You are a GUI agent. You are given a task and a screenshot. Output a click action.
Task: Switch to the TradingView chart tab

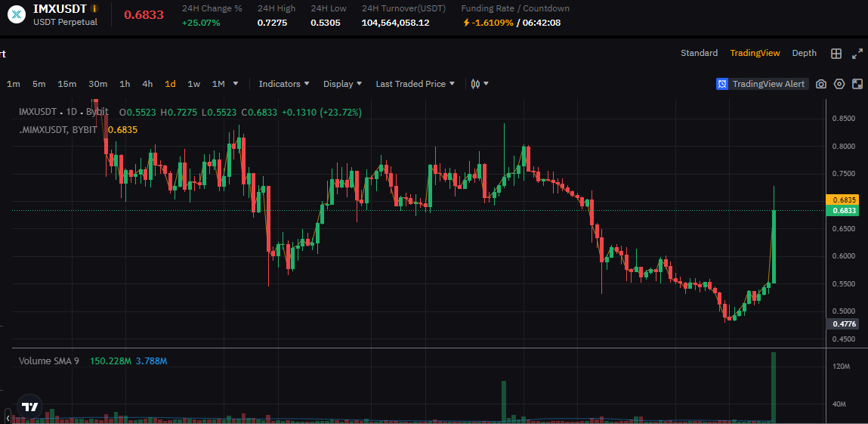755,53
